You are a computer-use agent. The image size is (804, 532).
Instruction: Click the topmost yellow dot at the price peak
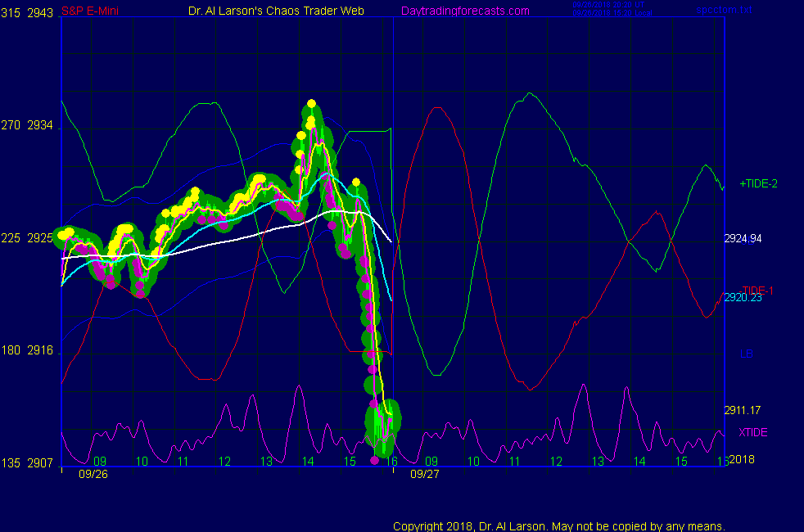tap(312, 104)
